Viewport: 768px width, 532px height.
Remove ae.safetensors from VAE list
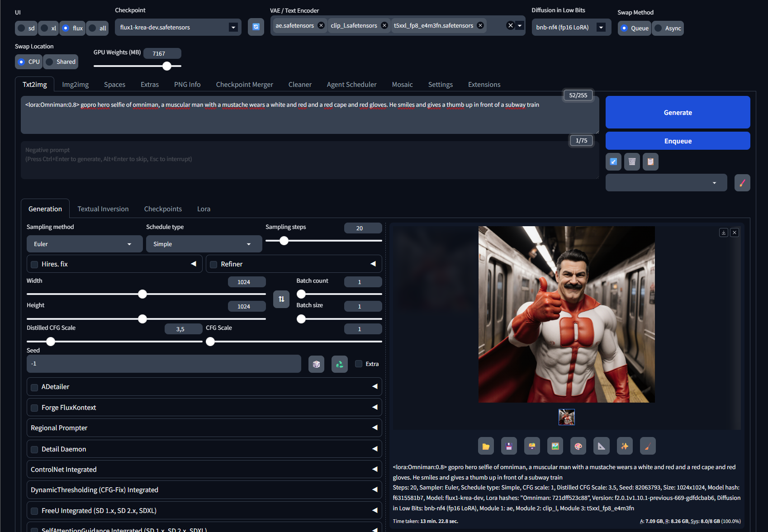pos(321,25)
